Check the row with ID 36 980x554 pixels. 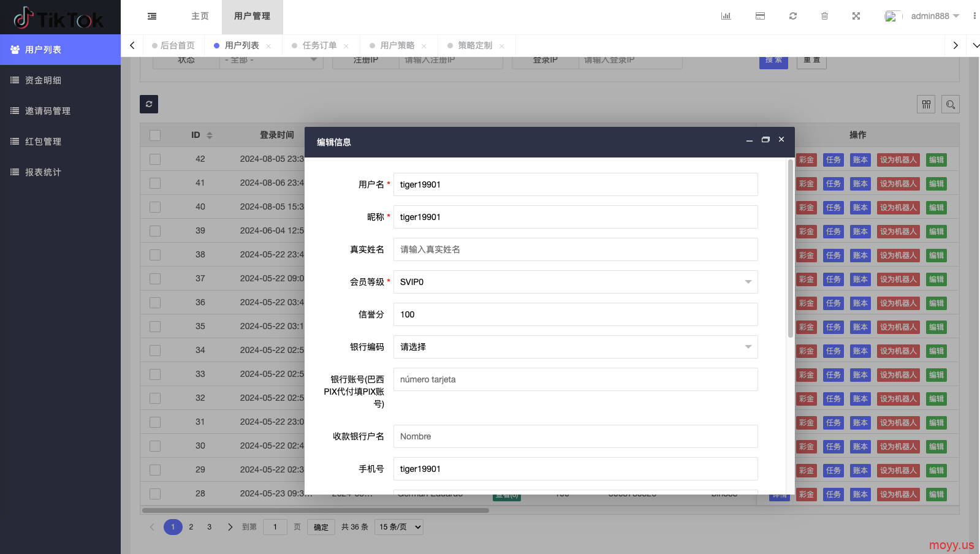point(155,303)
